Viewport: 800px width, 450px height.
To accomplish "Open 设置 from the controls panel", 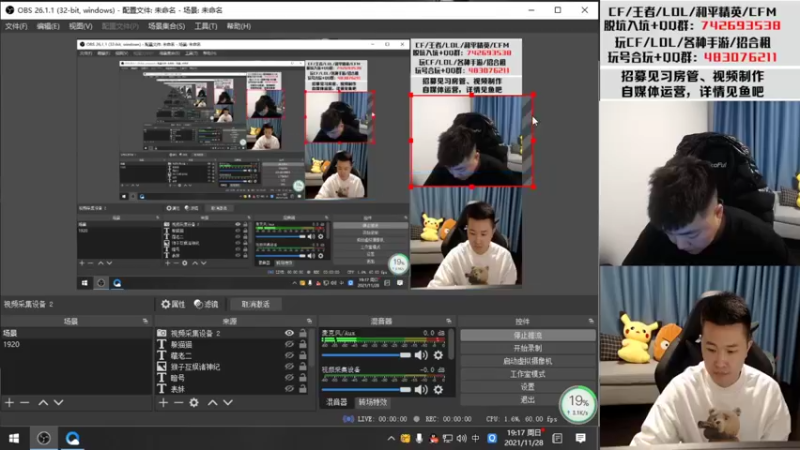I will click(528, 387).
